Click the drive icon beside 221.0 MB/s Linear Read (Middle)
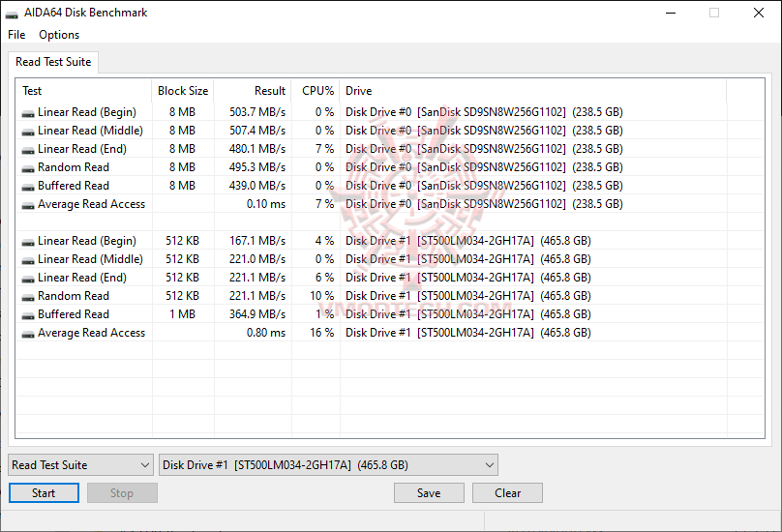Viewport: 782px width, 532px height. point(28,261)
